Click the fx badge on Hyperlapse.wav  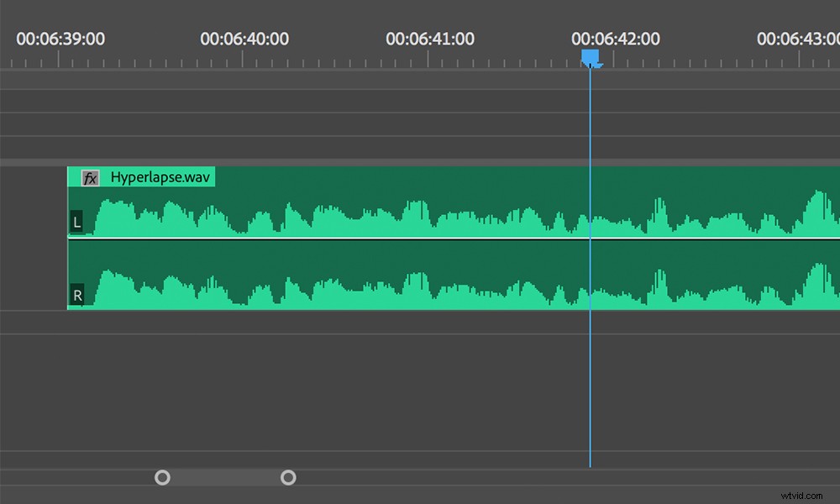[89, 176]
